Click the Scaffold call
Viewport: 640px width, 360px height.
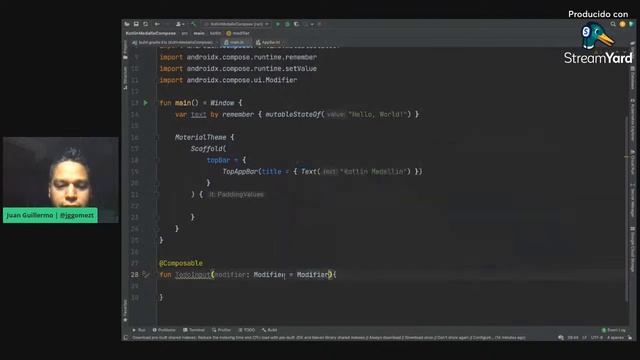click(207, 149)
